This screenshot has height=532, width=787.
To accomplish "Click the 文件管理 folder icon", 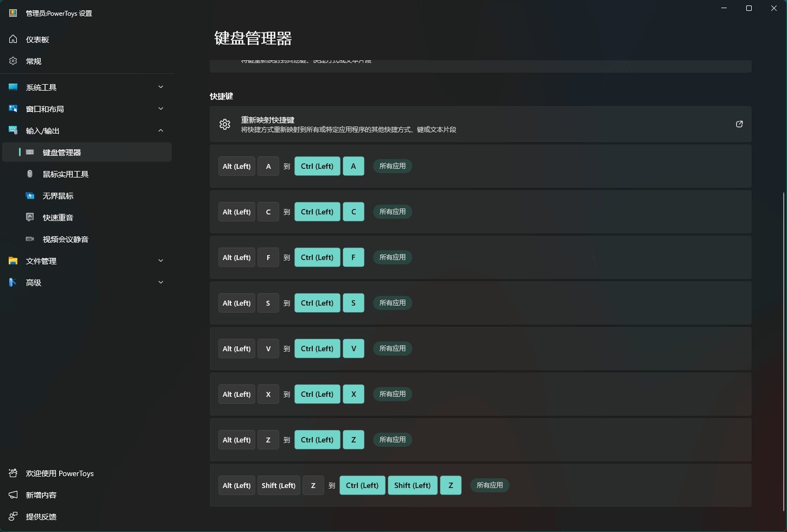I will click(13, 261).
